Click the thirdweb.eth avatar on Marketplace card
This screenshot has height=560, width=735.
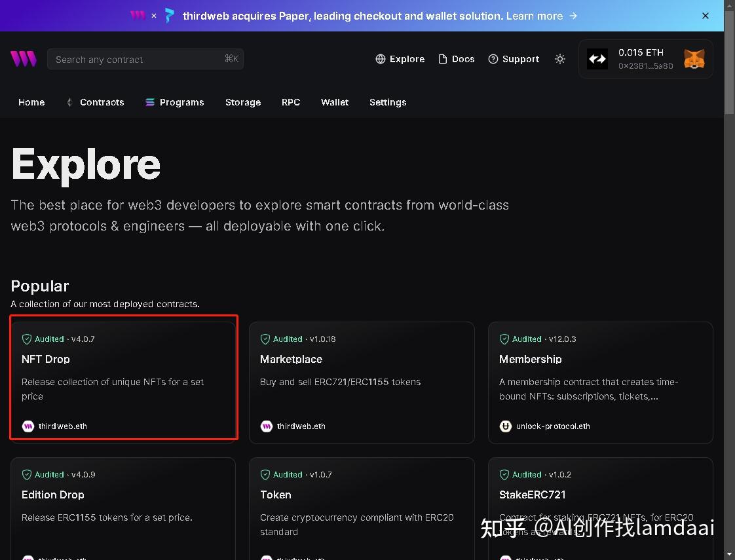(x=266, y=426)
